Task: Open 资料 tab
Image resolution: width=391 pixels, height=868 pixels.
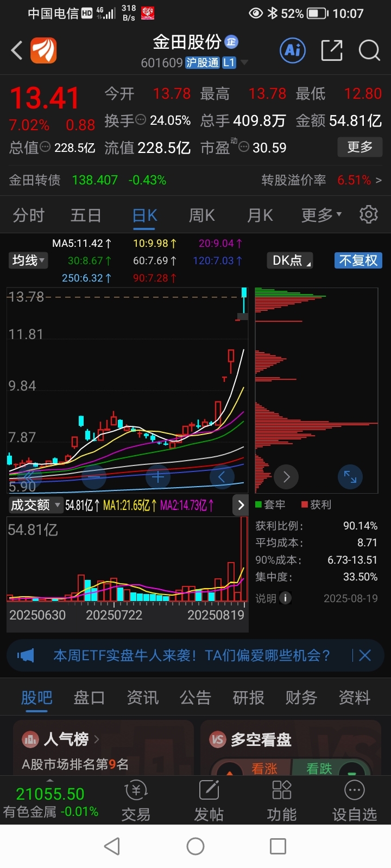Action: pos(355,697)
